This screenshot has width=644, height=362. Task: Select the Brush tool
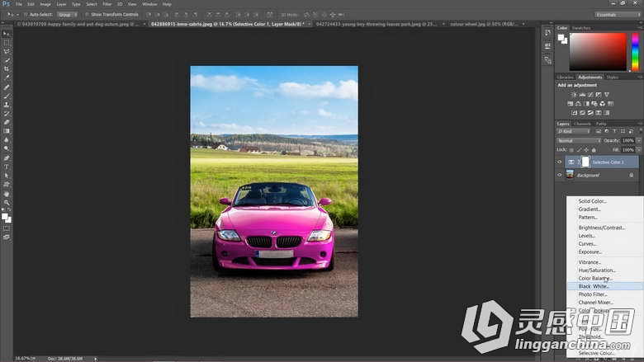(x=6, y=96)
